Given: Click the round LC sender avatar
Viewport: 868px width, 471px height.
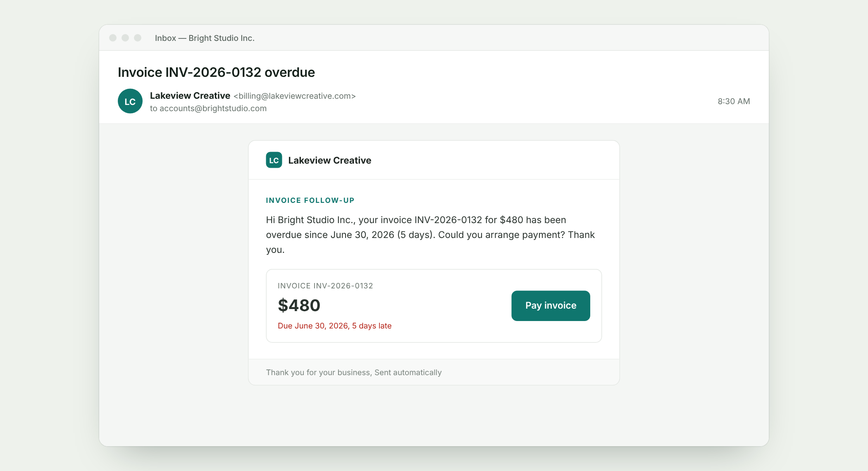Looking at the screenshot, I should click(130, 101).
